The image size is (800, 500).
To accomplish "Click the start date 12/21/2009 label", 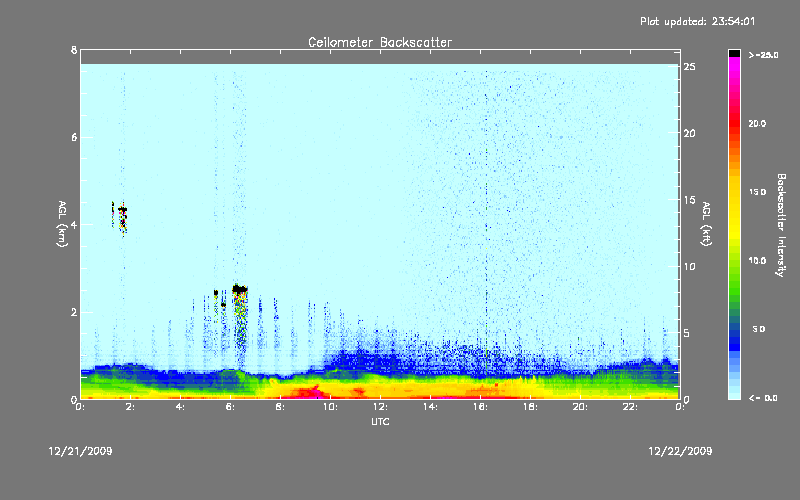I will coord(80,451).
